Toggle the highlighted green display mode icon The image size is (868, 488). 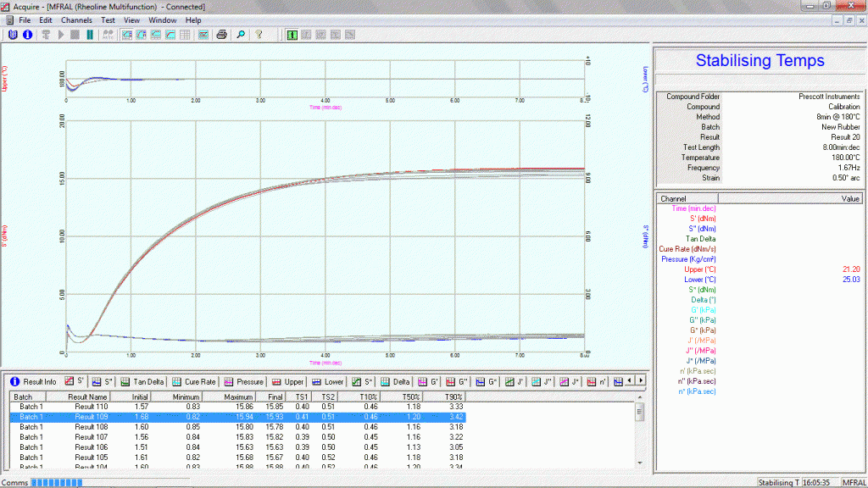pos(292,35)
